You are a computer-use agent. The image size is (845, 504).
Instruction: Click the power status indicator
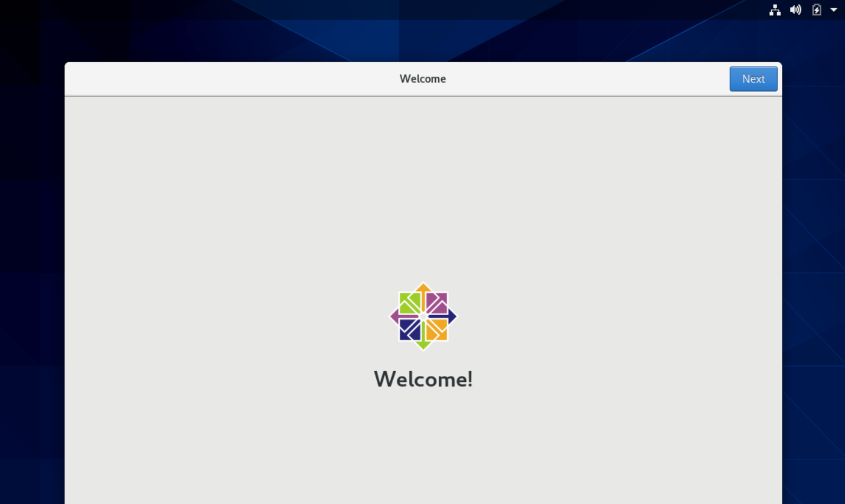[816, 9]
